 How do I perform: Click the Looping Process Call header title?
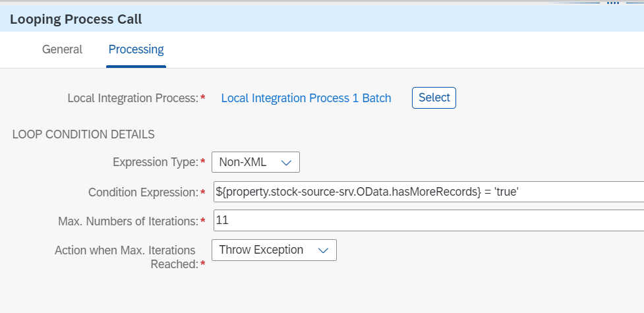coord(76,19)
